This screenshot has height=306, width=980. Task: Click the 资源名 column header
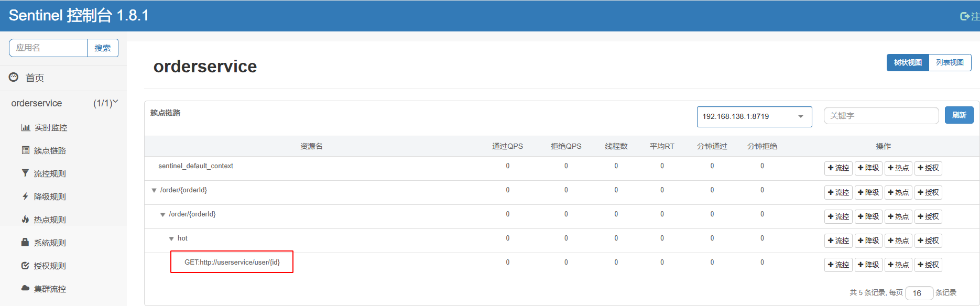311,146
